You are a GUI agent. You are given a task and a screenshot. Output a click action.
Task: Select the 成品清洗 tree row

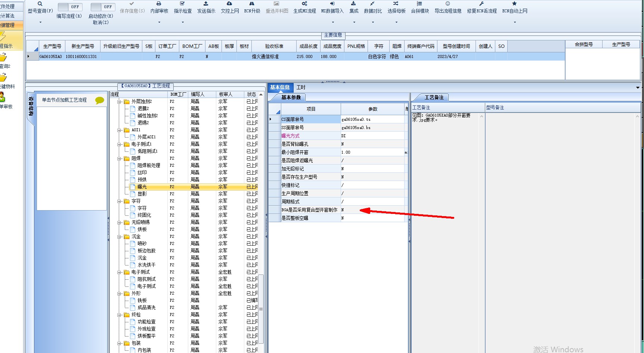tap(193, 308)
